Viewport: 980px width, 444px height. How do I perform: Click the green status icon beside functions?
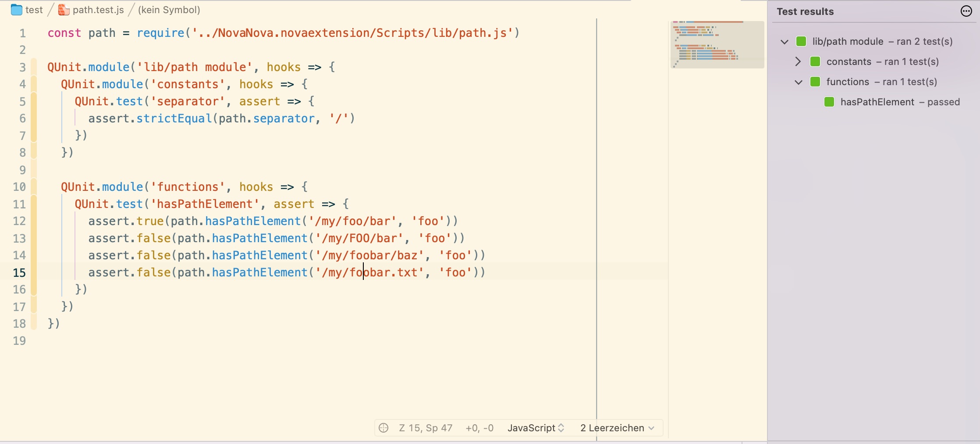pos(815,82)
